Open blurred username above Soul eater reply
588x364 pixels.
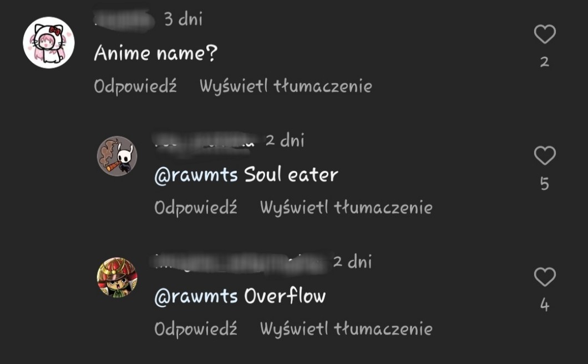[x=205, y=143]
